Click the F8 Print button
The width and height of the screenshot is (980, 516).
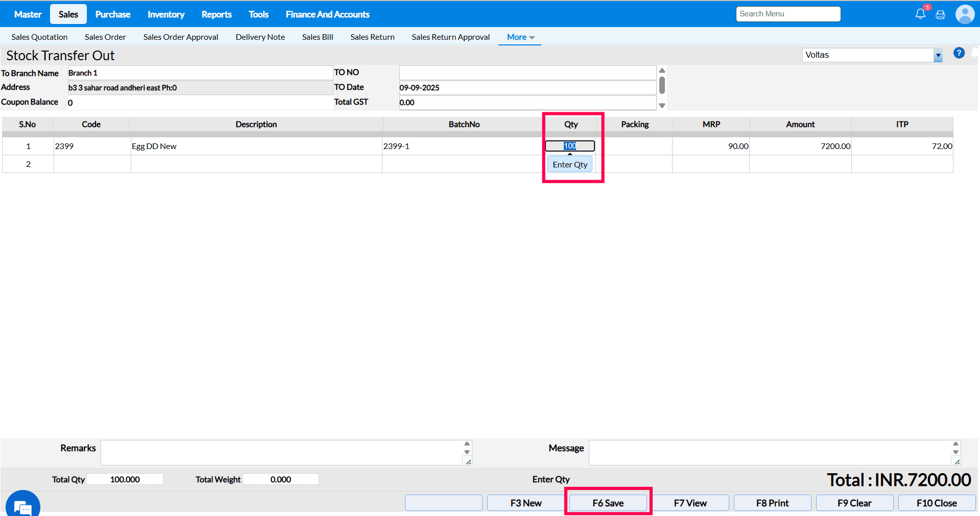click(772, 503)
